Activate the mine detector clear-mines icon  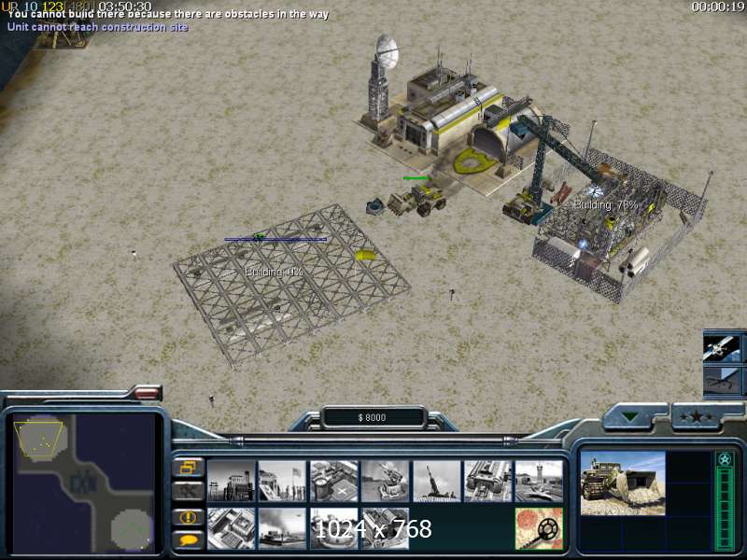coord(539,528)
